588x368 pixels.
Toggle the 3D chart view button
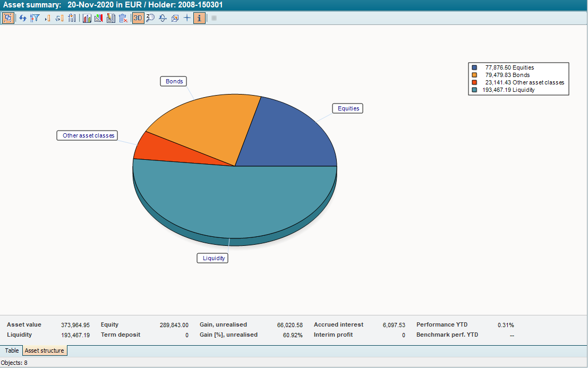coord(138,18)
